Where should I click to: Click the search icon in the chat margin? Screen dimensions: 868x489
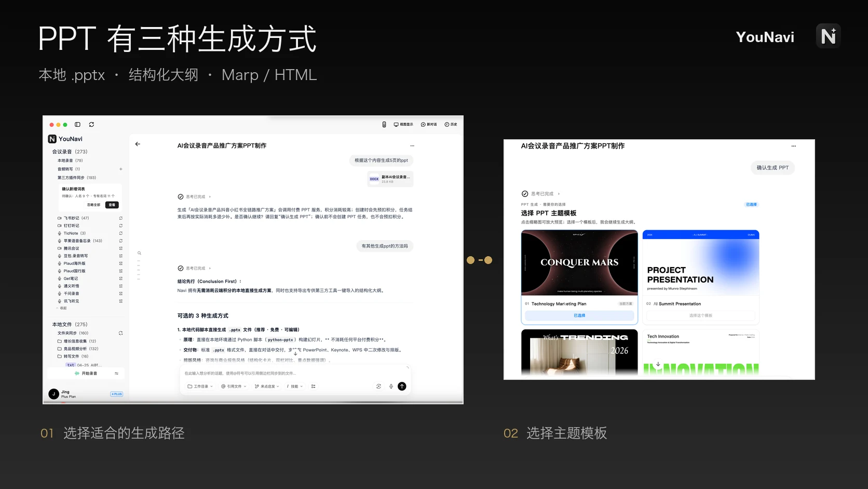point(139,253)
